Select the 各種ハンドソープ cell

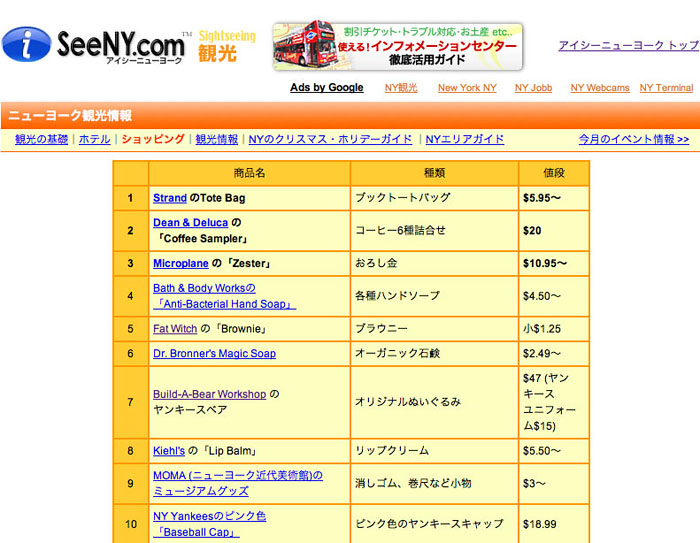[x=434, y=296]
